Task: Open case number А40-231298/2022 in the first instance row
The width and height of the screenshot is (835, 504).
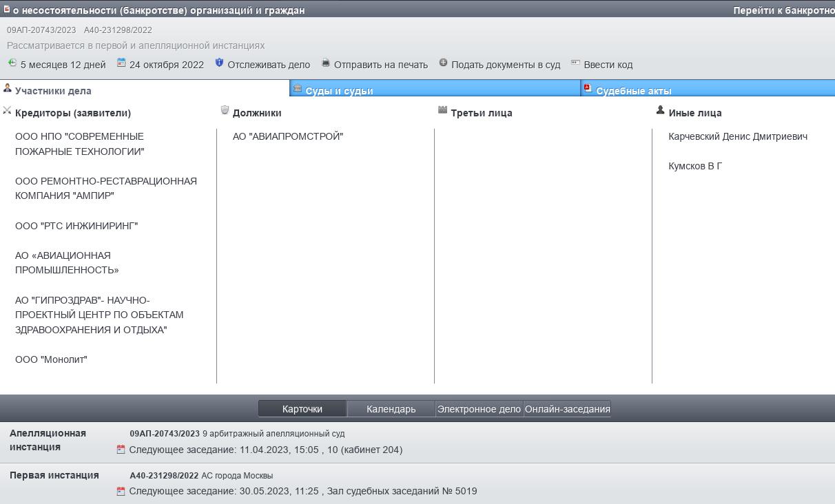Action: (164, 476)
